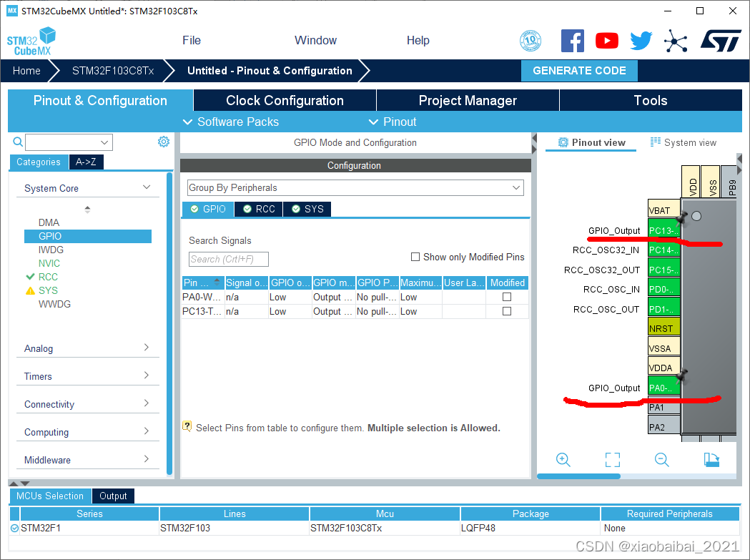Select IWDG in System Core list

(51, 250)
